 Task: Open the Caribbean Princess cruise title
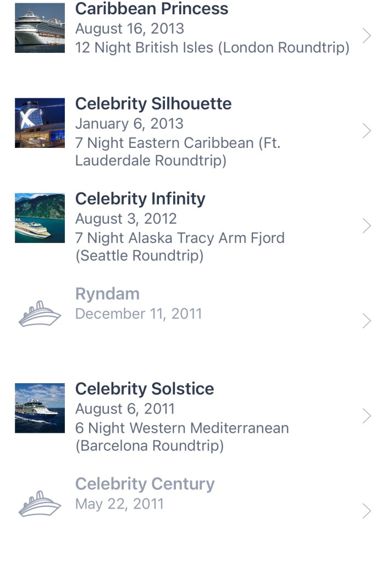151,9
